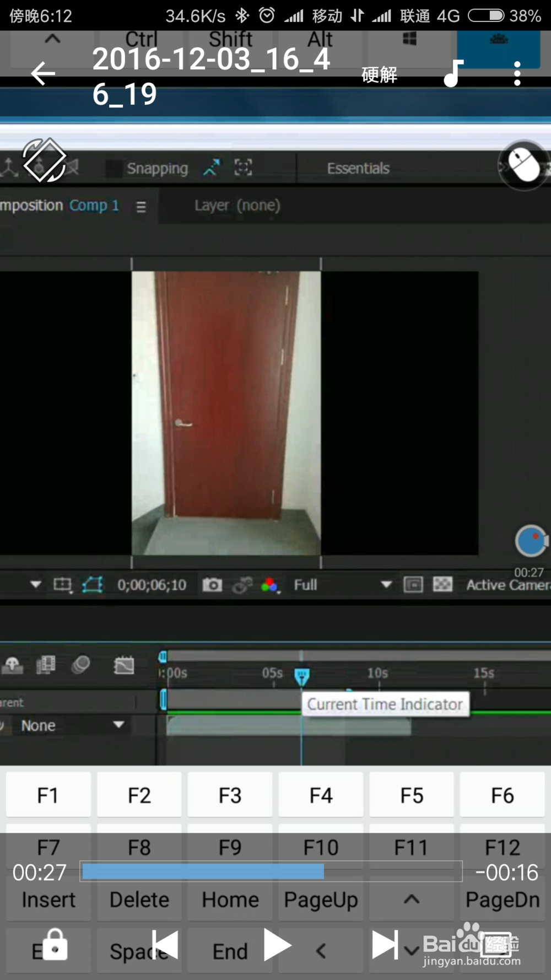
Task: Tap the PageDn key
Action: click(x=503, y=900)
